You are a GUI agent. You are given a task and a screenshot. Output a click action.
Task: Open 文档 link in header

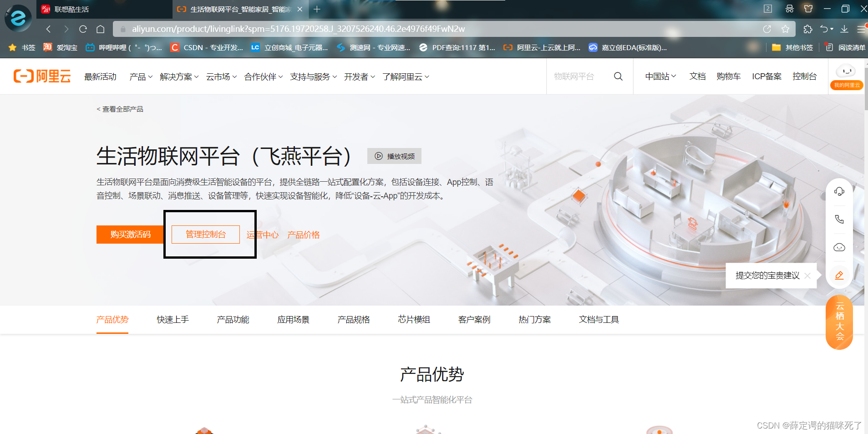tap(697, 77)
